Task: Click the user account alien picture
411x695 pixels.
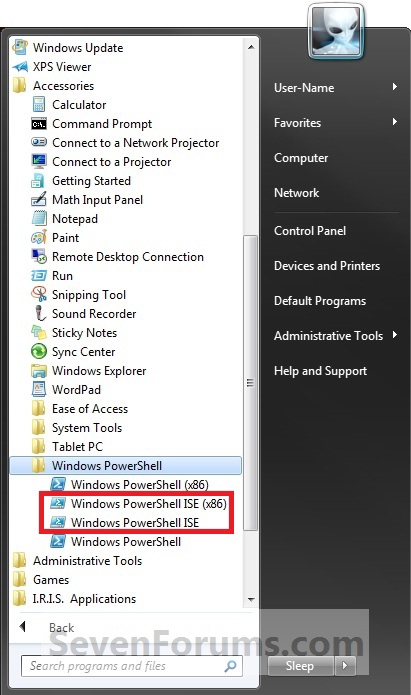Action: tap(337, 33)
